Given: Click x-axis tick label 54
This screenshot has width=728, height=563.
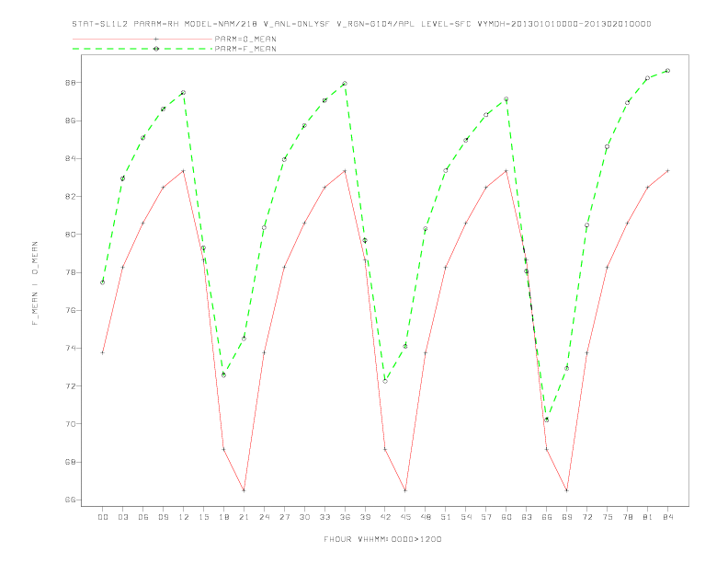Looking at the screenshot, I should pyautogui.click(x=466, y=517).
